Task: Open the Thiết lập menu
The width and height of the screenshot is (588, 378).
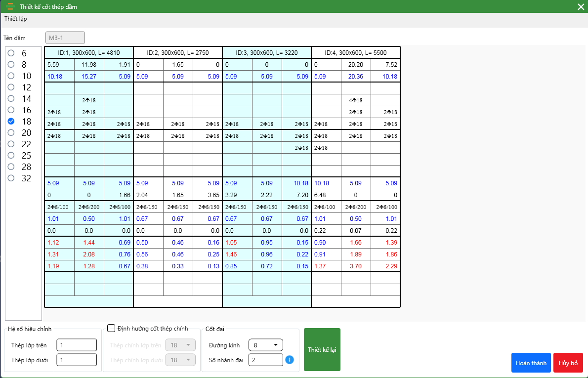Action: [x=16, y=19]
